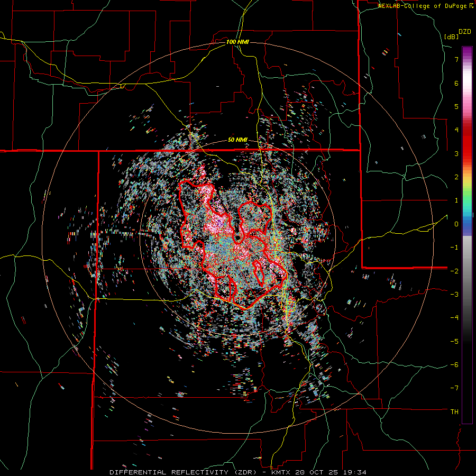Click the color scale label "3"
Image resolution: width=476 pixels, height=476 pixels.
[x=456, y=153]
